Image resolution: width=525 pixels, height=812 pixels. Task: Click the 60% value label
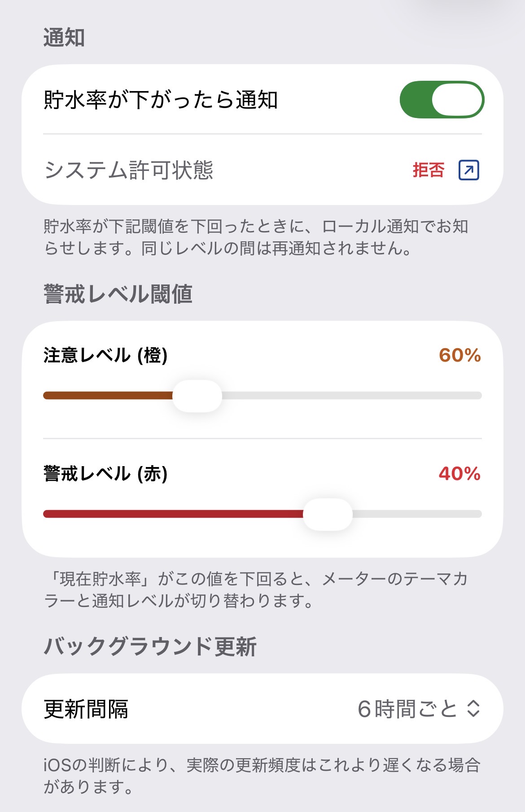click(460, 355)
